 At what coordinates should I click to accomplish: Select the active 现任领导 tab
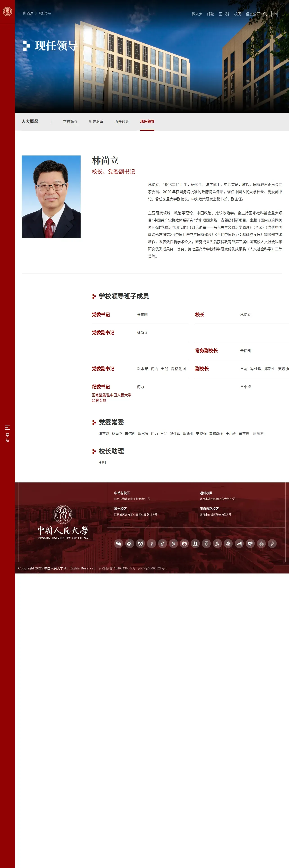pyautogui.click(x=147, y=122)
